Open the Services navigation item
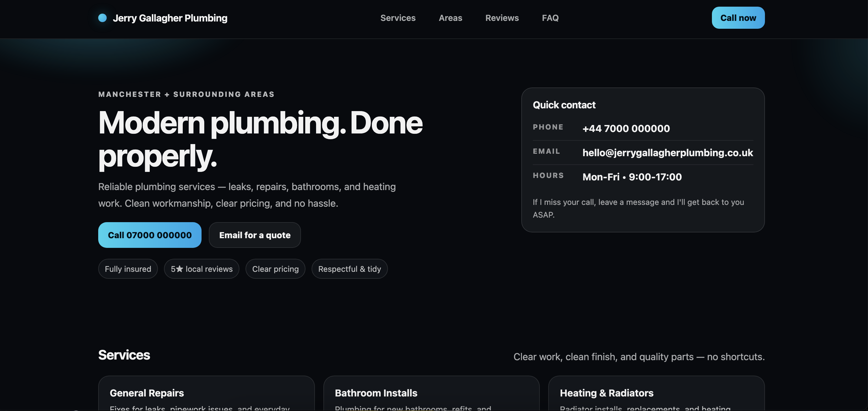Image resolution: width=868 pixels, height=411 pixels. pos(398,18)
